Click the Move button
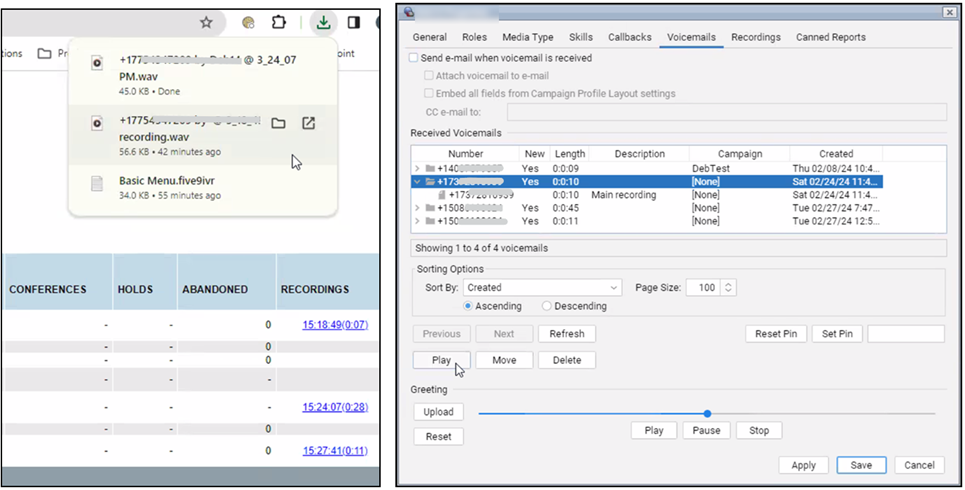 tap(504, 360)
